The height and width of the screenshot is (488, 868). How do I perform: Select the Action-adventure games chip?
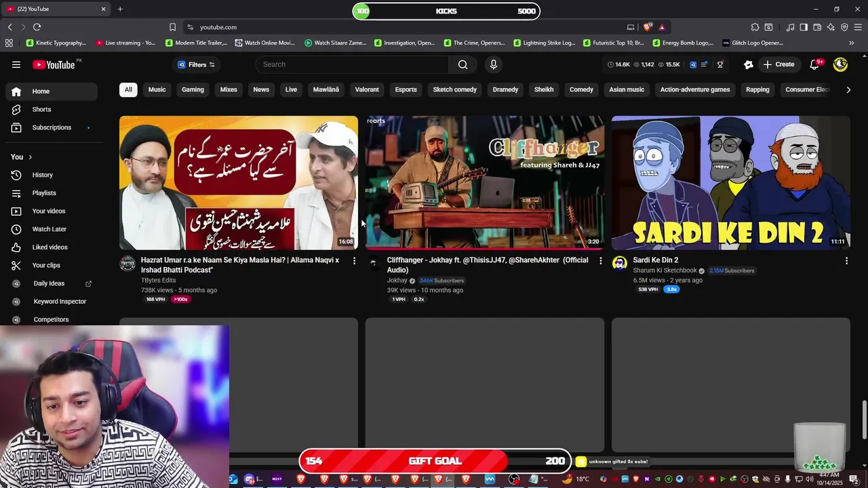coord(695,89)
